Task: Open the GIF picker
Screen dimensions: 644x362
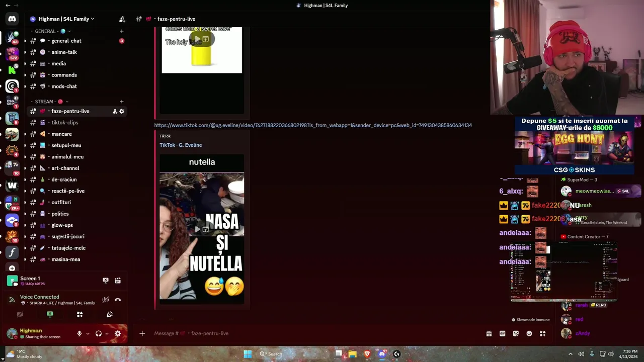Action: (x=502, y=333)
